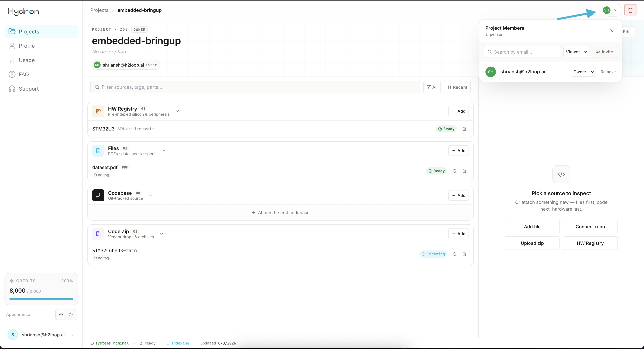Open the shriansh@h2loop.ai account menu
Image resolution: width=644 pixels, height=349 pixels.
(x=41, y=335)
